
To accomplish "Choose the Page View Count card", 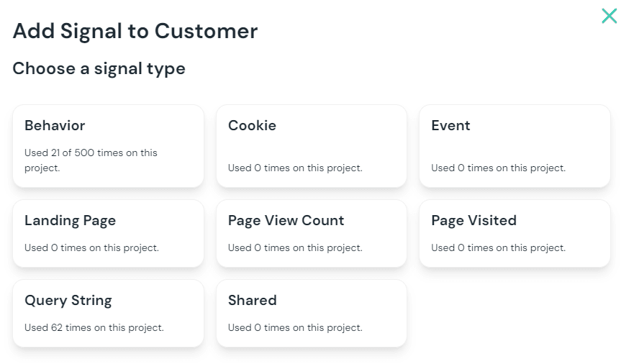I will point(312,233).
